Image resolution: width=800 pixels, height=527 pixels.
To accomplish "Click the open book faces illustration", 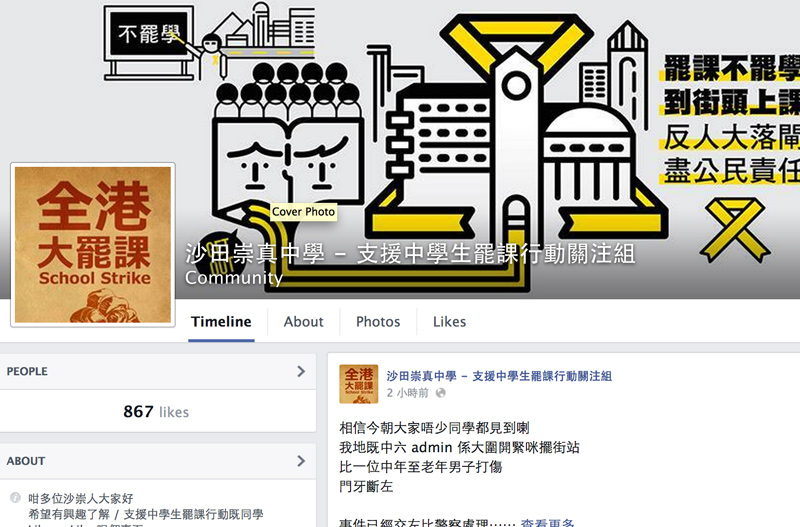I will 288,163.
